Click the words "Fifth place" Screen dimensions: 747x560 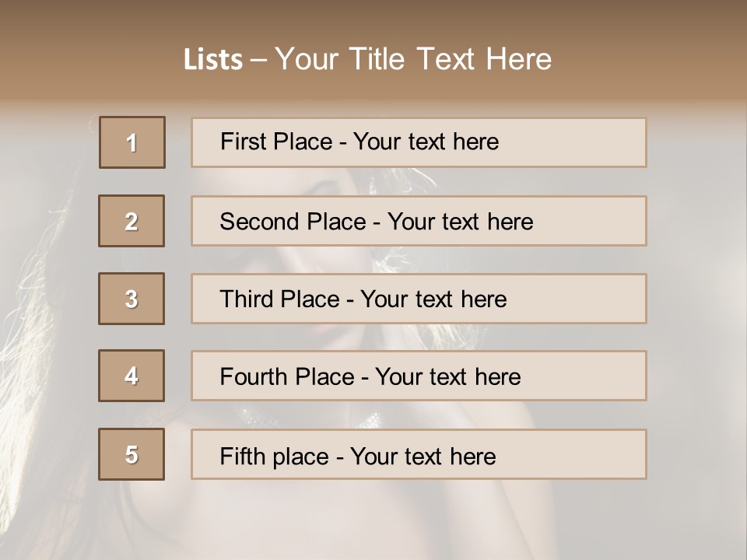click(275, 456)
